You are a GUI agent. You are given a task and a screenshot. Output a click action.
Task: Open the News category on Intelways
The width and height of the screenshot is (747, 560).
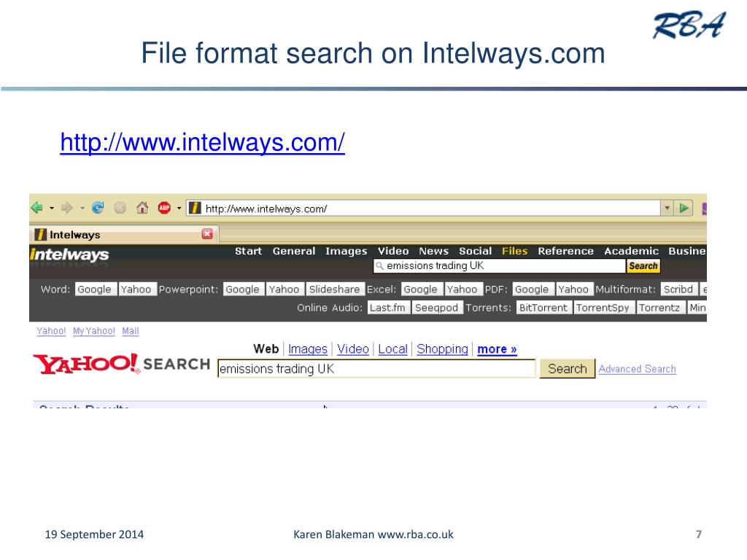point(433,251)
